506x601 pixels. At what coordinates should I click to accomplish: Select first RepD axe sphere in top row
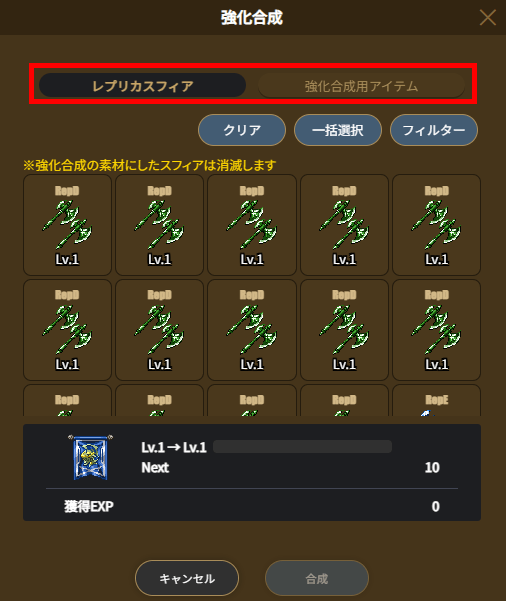pos(67,225)
